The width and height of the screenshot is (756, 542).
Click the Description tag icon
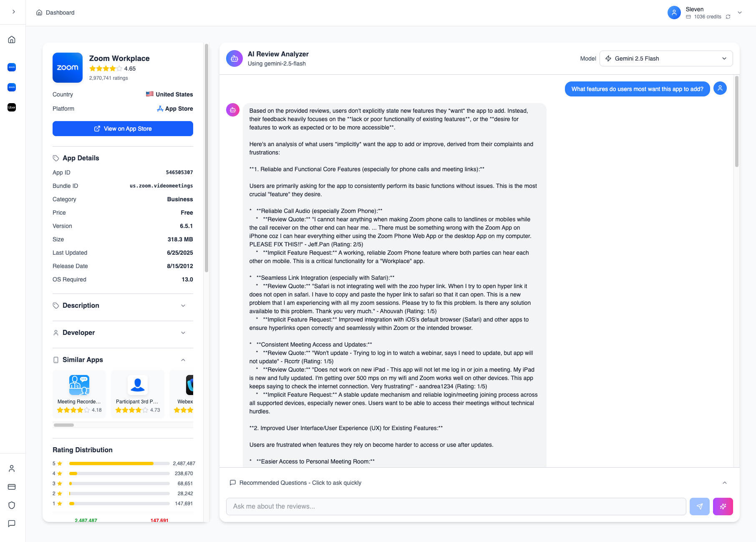click(56, 306)
